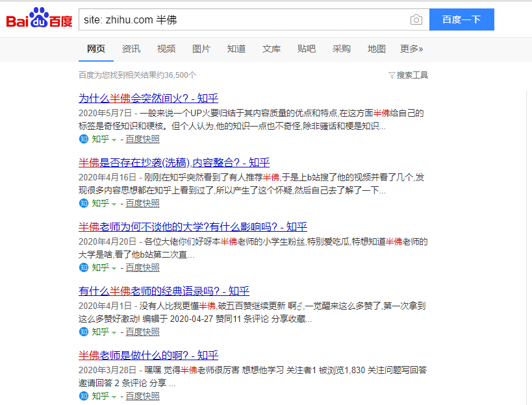
Task: Click Zhihu icon under '是做什么的啊' result
Action: (84, 396)
